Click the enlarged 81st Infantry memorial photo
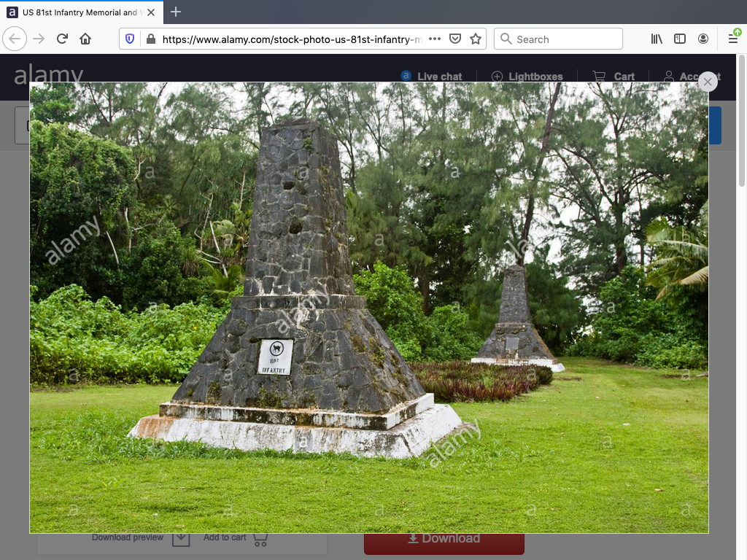The width and height of the screenshot is (747, 560). click(368, 306)
